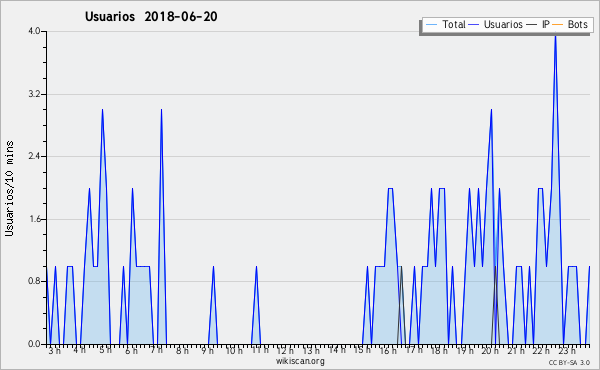Click the 'wikiscan.org' source text

[x=300, y=361]
